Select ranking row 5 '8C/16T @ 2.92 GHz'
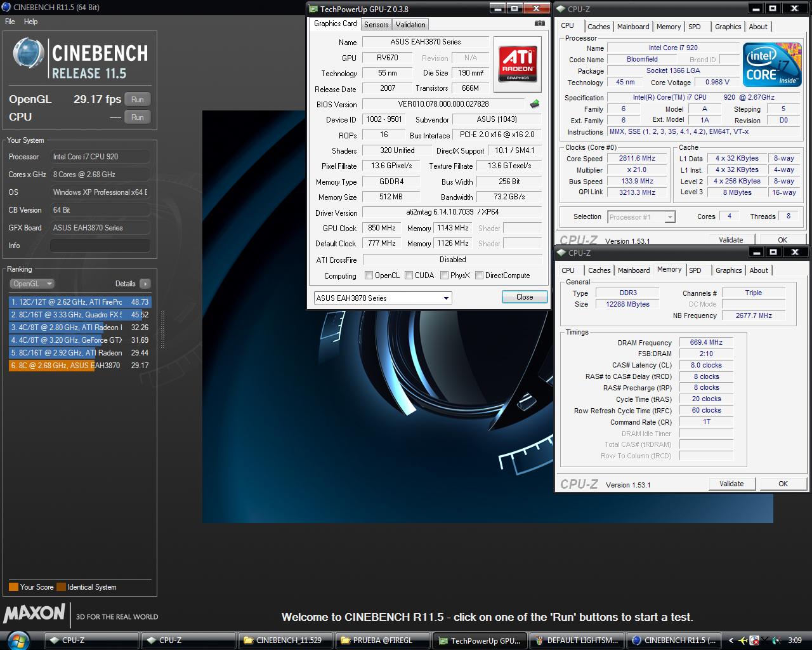This screenshot has height=650, width=812. (80, 353)
